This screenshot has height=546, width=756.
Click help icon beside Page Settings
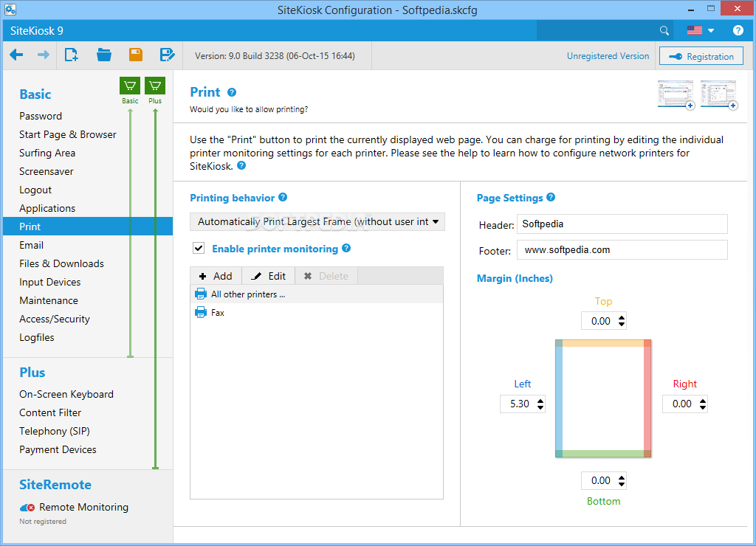(x=551, y=197)
